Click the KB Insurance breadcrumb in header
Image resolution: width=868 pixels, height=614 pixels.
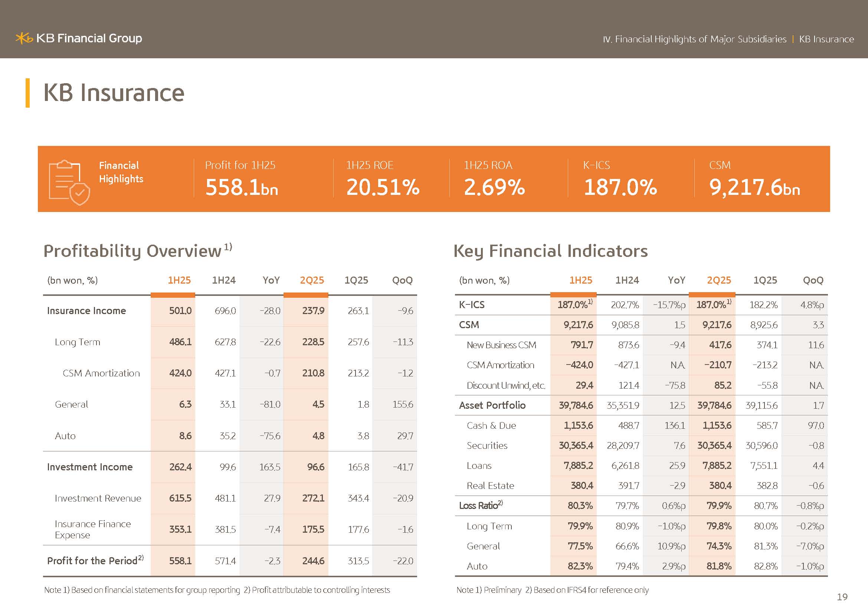(x=826, y=39)
